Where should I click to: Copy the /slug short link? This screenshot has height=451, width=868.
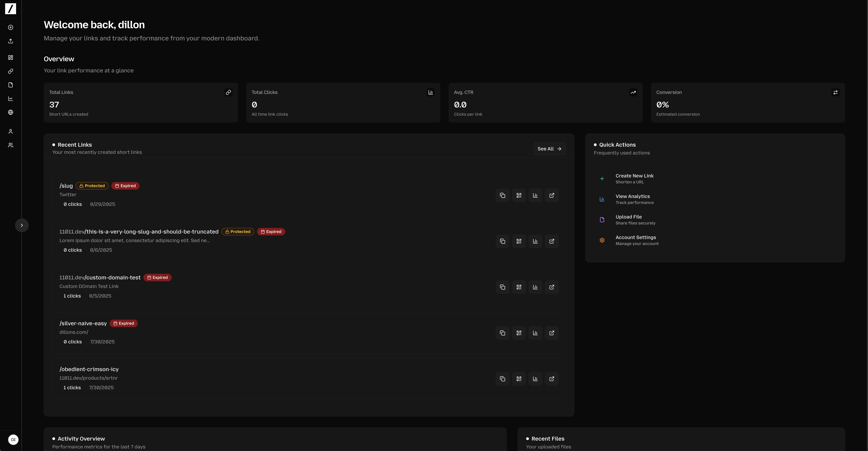pos(502,196)
